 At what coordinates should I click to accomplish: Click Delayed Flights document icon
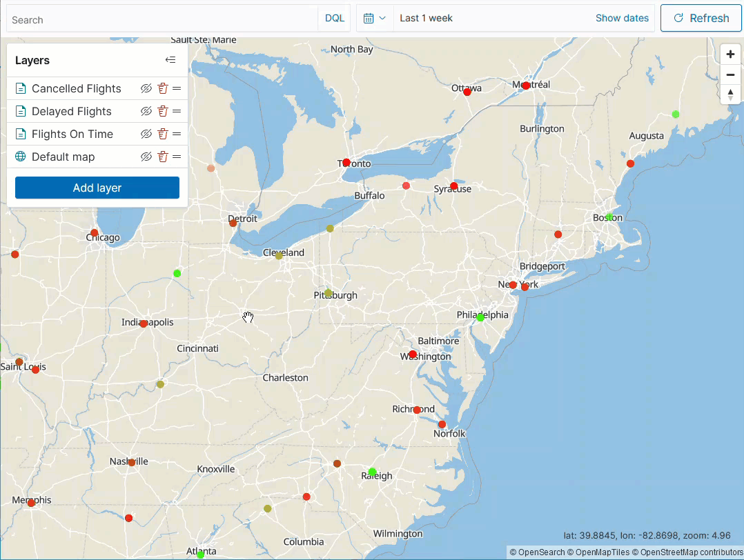click(x=21, y=111)
